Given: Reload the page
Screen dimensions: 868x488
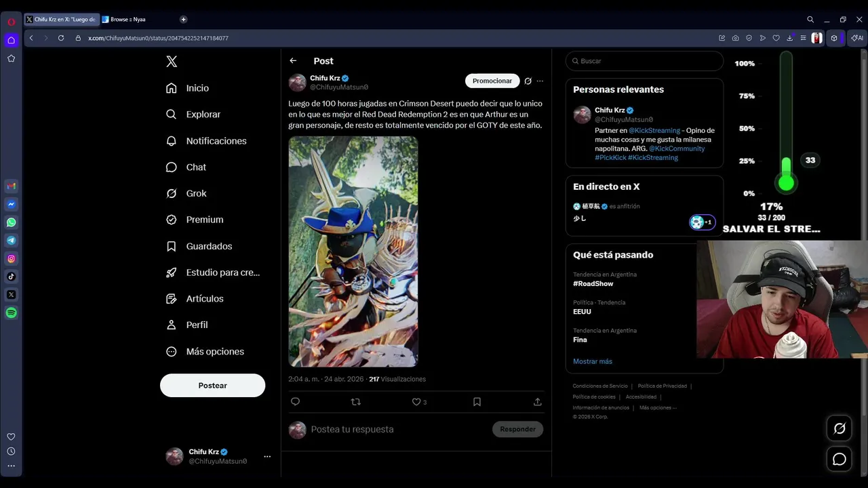Looking at the screenshot, I should point(61,38).
